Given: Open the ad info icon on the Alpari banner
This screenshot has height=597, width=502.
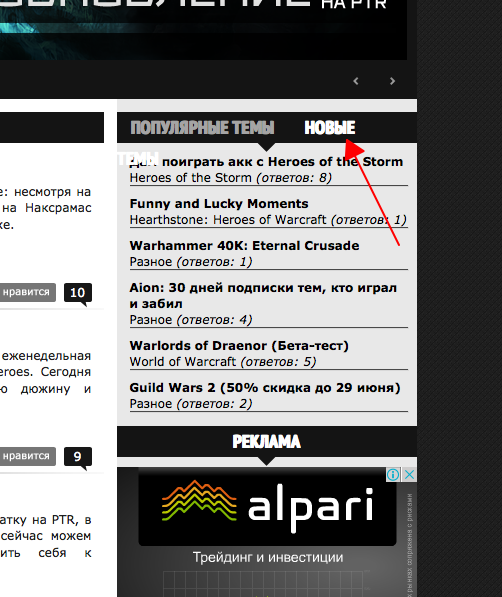Looking at the screenshot, I should click(393, 474).
